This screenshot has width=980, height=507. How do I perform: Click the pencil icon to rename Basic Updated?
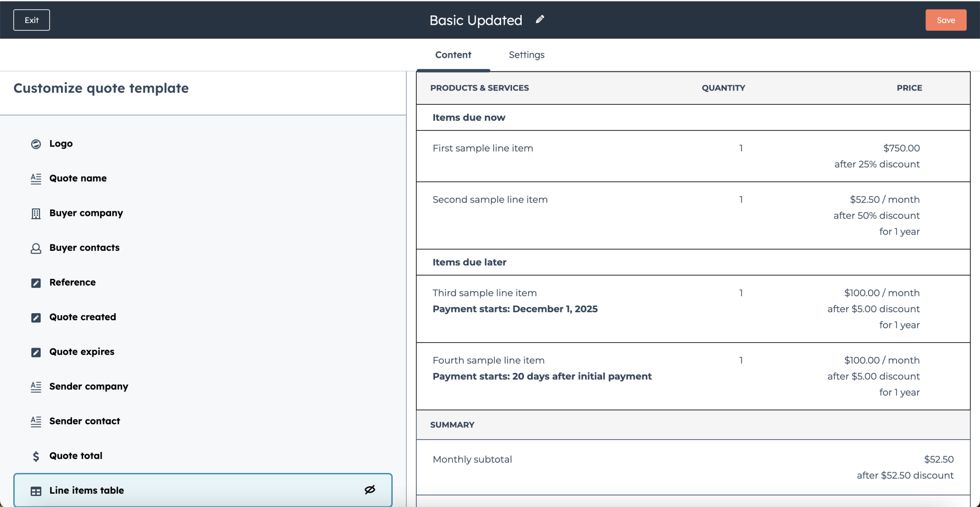tap(540, 20)
